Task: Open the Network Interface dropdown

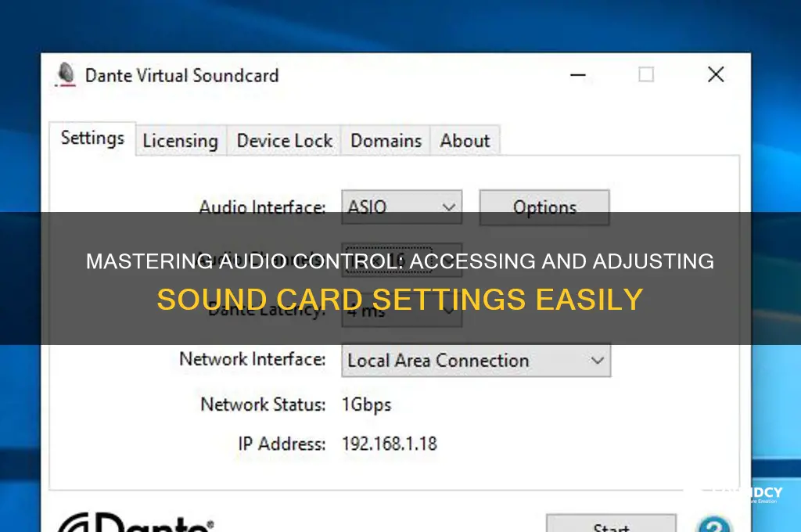Action: click(x=476, y=361)
